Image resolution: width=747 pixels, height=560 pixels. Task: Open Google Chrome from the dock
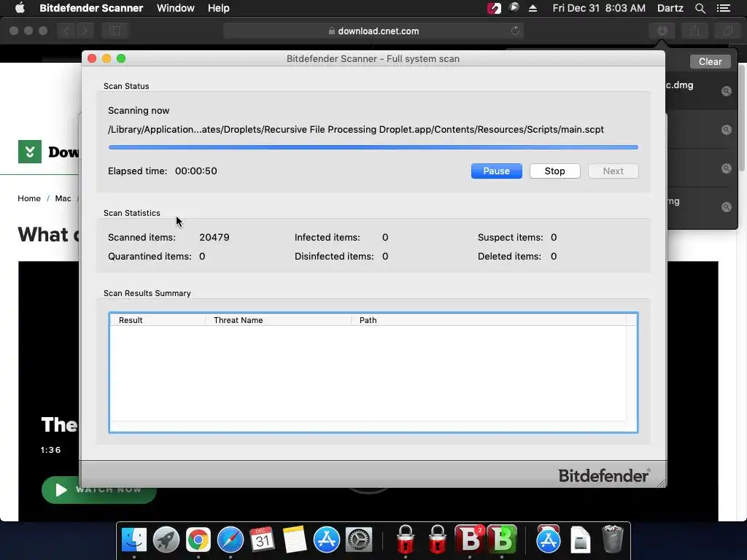198,540
